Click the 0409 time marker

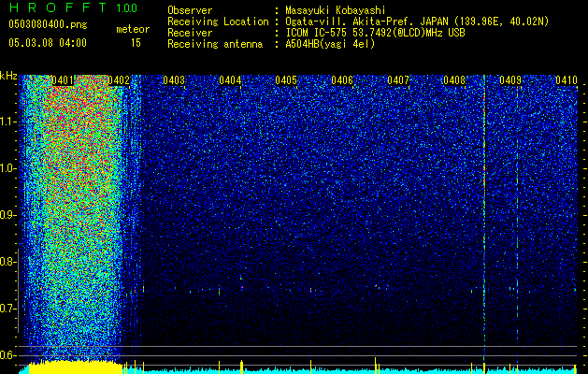pyautogui.click(x=510, y=80)
